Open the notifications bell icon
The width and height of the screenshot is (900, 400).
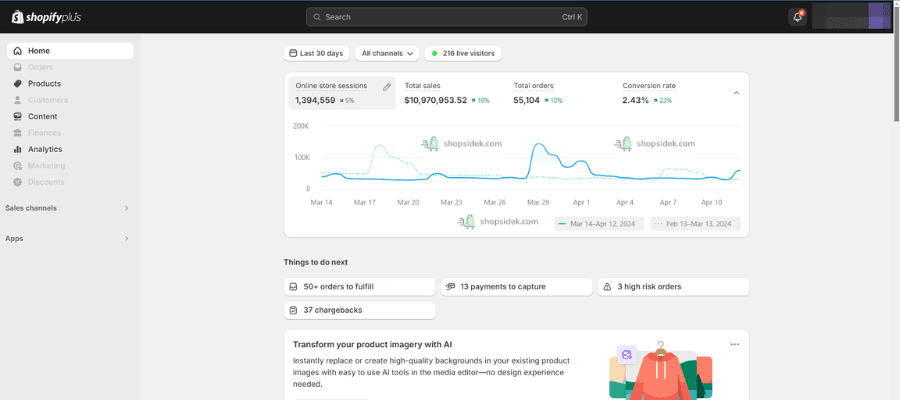coord(797,17)
